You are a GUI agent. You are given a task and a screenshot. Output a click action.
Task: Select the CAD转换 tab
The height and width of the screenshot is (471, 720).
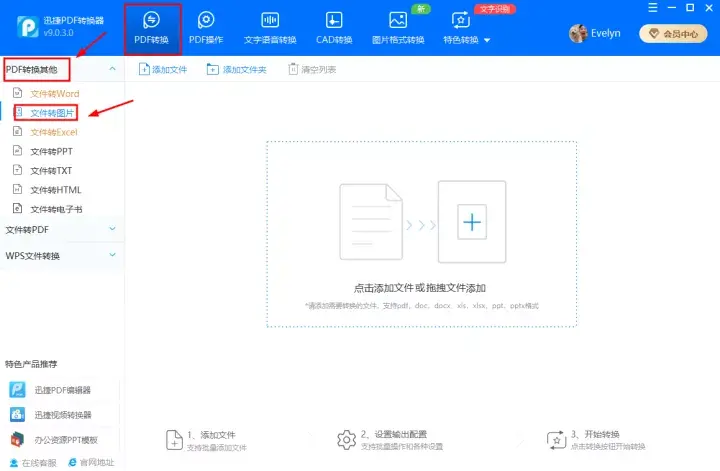click(x=334, y=28)
